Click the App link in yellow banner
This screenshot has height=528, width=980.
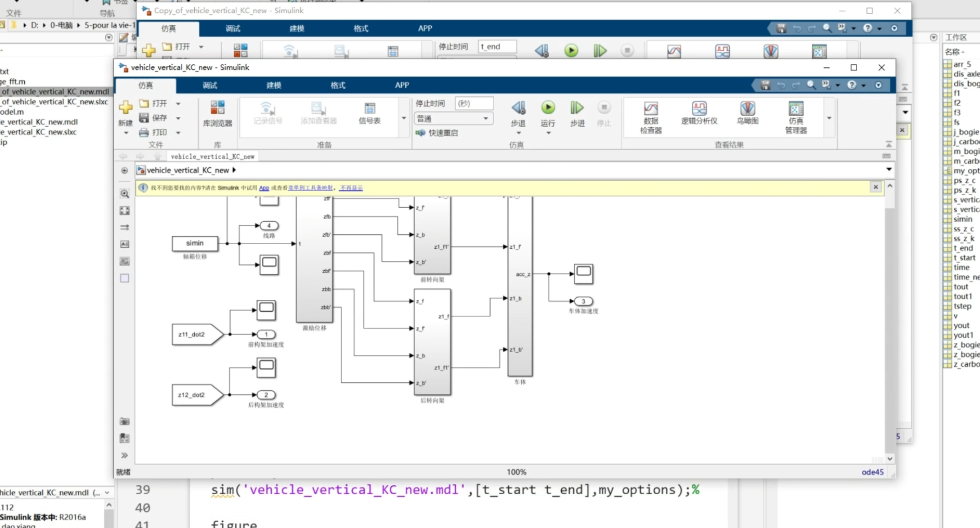[x=264, y=188]
